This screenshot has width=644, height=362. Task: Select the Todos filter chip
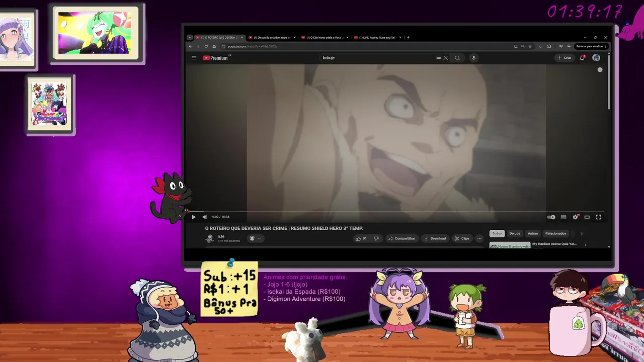(x=497, y=233)
